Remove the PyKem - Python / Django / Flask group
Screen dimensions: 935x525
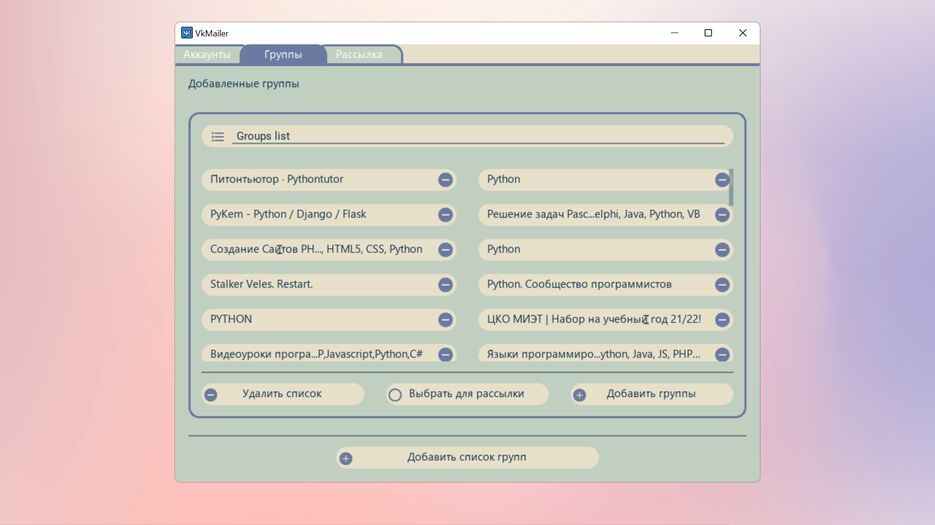(x=445, y=215)
